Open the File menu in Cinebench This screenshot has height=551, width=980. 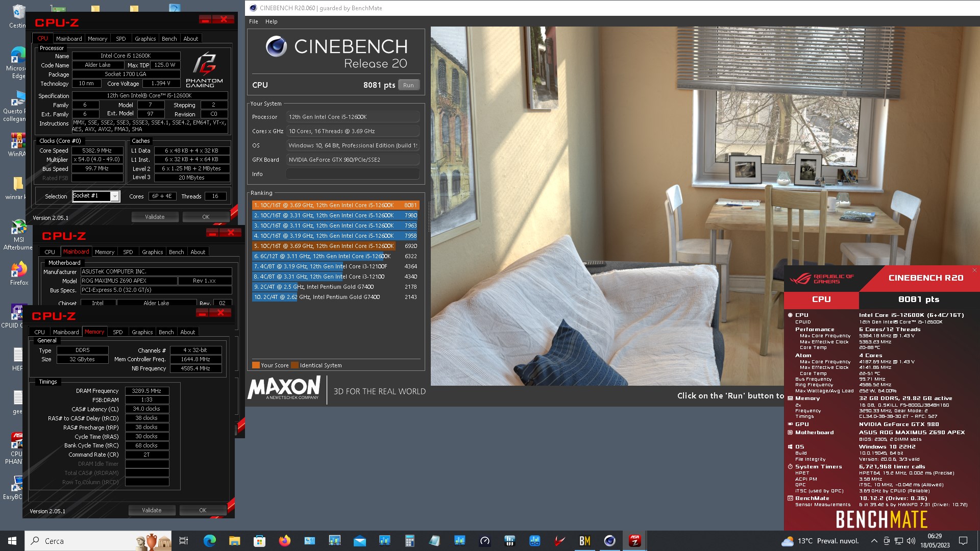254,21
